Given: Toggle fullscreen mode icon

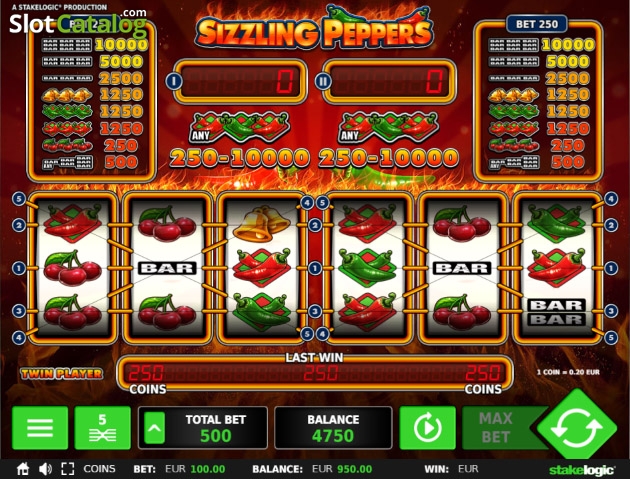Looking at the screenshot, I should click(x=68, y=469).
